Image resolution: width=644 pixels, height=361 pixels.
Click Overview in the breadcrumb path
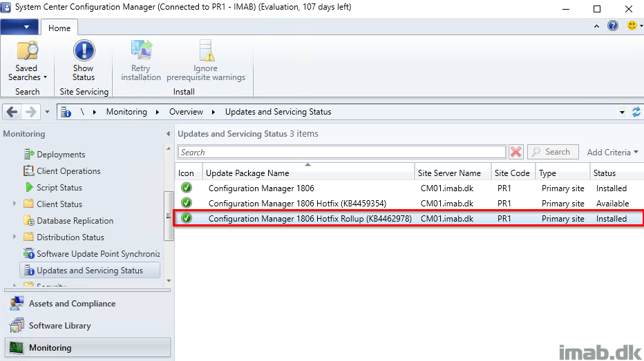pos(186,112)
